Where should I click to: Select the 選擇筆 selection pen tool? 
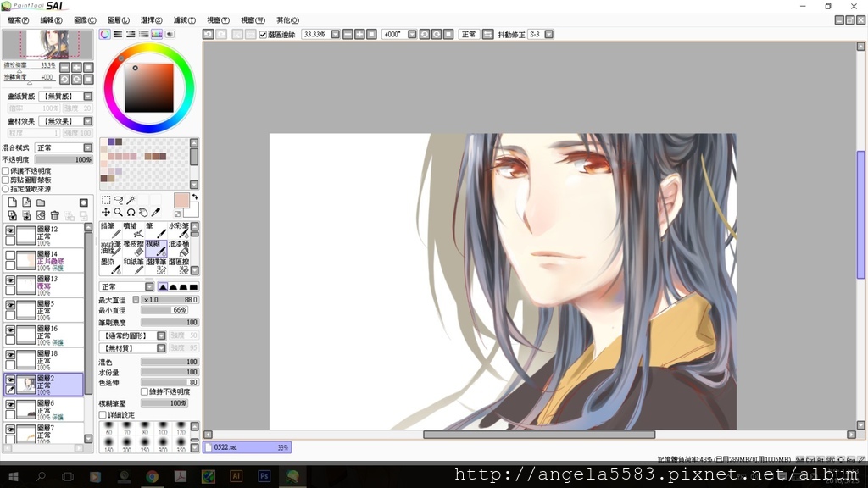(156, 265)
